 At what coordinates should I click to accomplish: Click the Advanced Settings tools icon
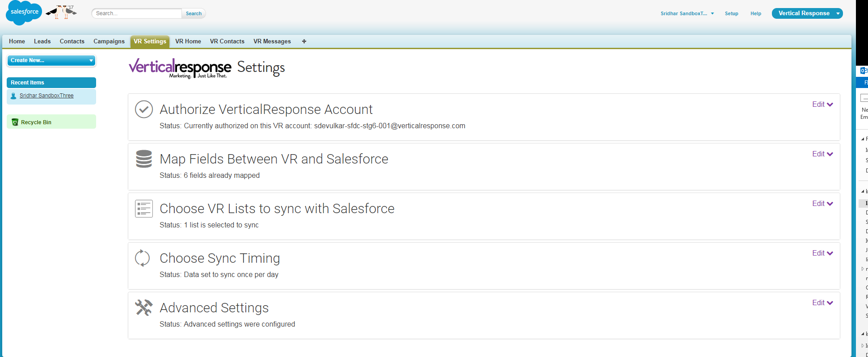(144, 307)
